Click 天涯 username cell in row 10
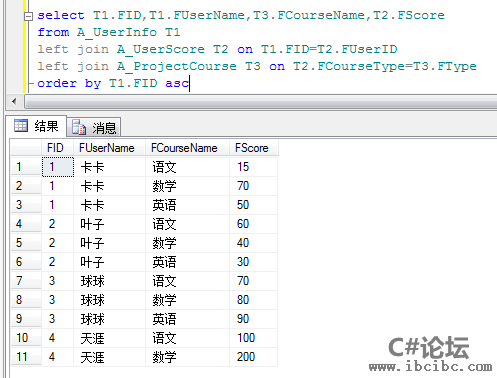The height and width of the screenshot is (378, 497). coord(109,338)
